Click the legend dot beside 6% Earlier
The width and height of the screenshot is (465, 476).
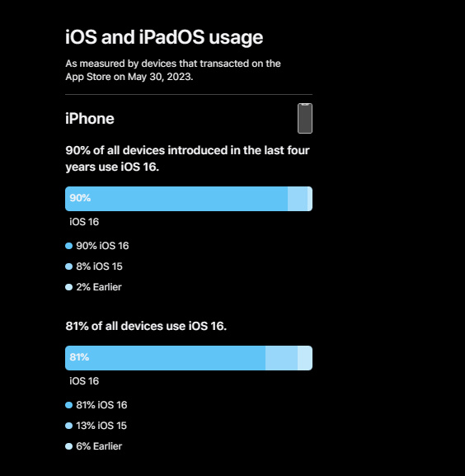(69, 446)
